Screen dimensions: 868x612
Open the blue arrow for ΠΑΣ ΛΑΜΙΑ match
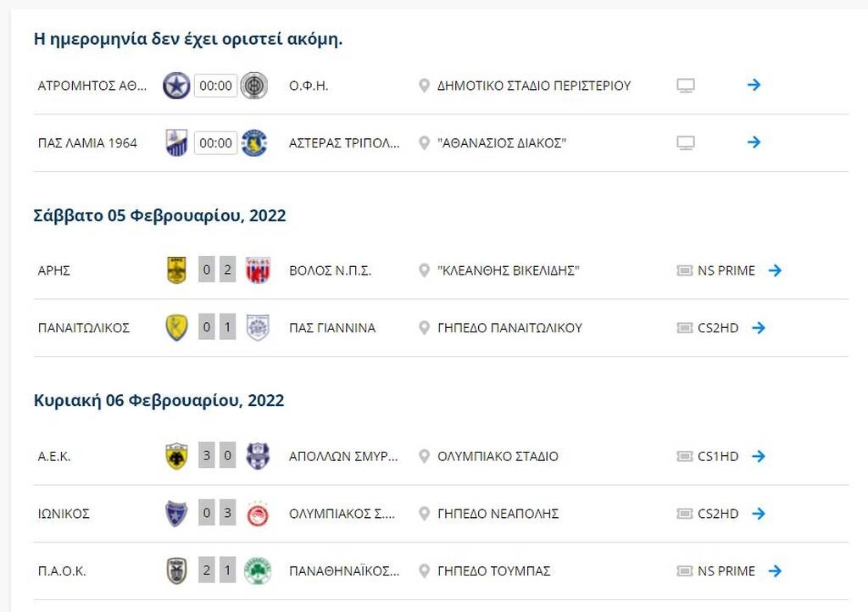coord(754,142)
